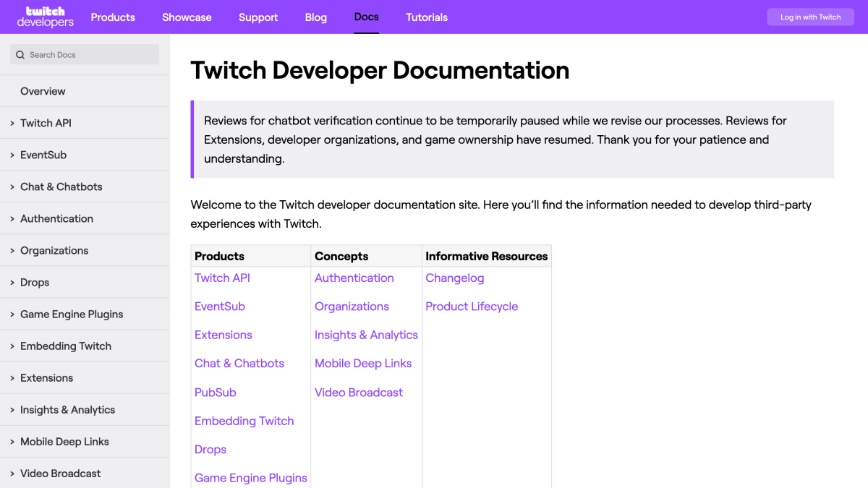This screenshot has width=868, height=488.
Task: Click the Informative Resources column header
Action: coord(487,256)
